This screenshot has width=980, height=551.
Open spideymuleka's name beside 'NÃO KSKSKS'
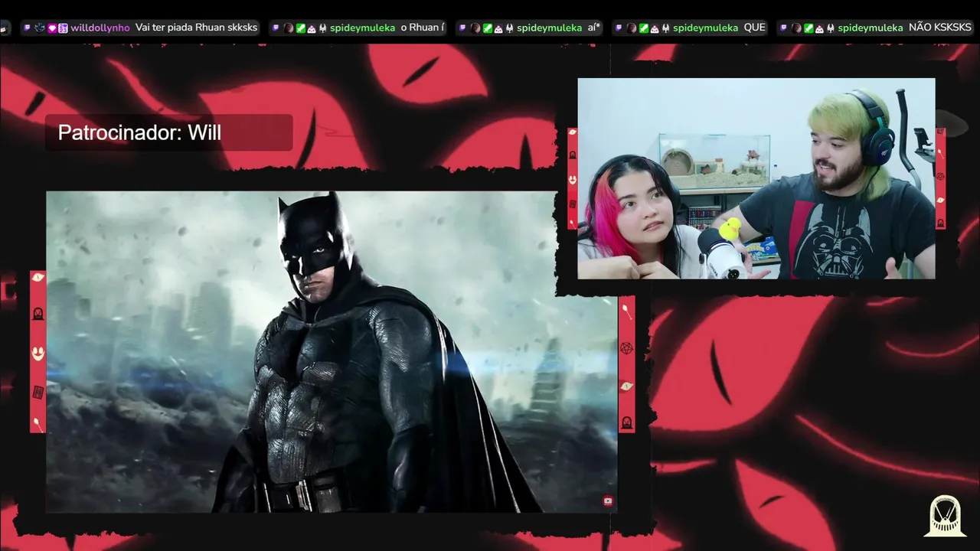(871, 28)
